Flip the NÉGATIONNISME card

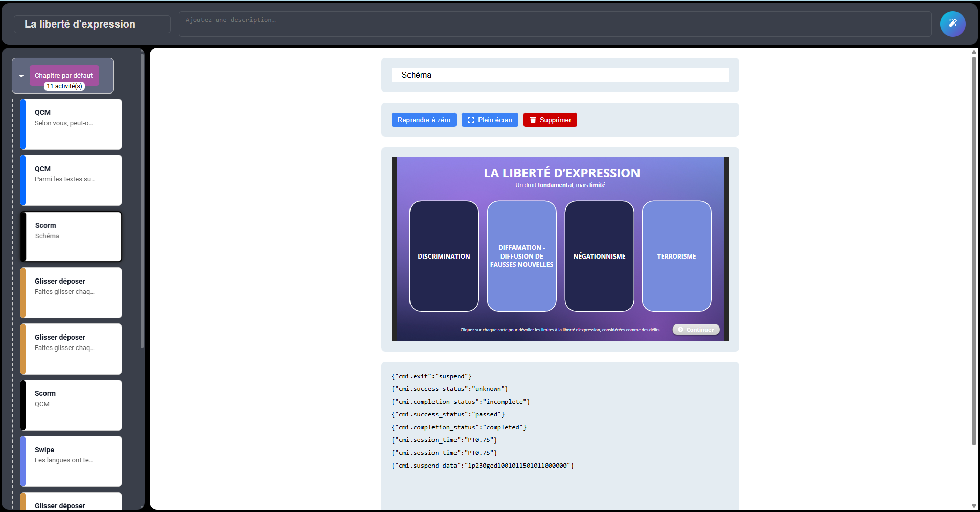pyautogui.click(x=599, y=256)
